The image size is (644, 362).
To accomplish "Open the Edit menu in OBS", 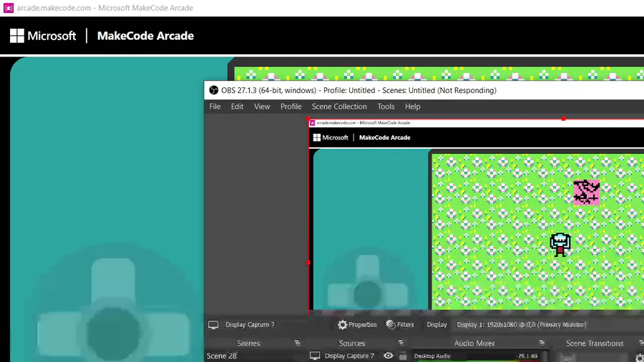I will [237, 107].
